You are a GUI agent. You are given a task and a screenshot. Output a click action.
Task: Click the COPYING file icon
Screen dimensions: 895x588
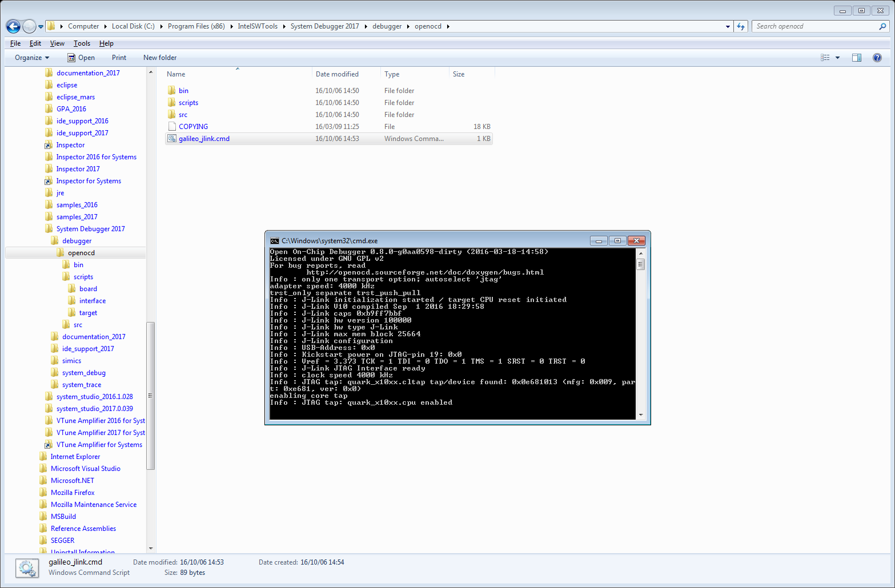pyautogui.click(x=171, y=127)
